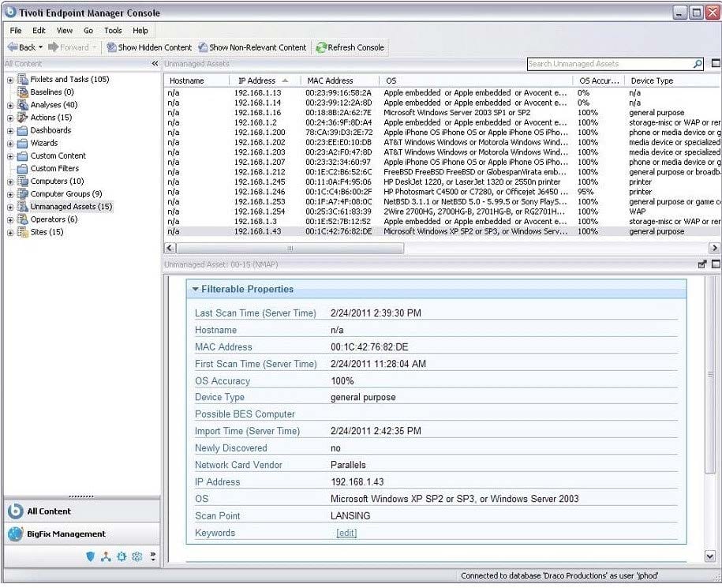
Task: Open the Edit menu
Action: [x=39, y=31]
